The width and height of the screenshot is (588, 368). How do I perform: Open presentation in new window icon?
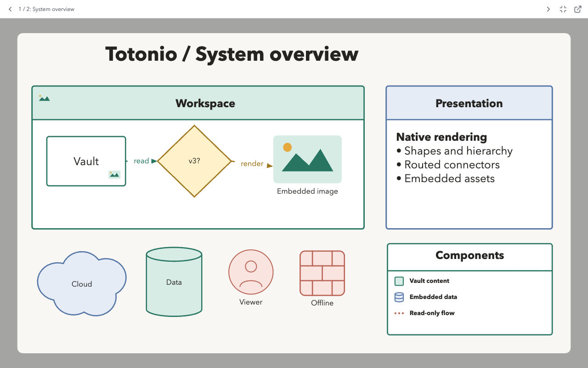click(578, 9)
